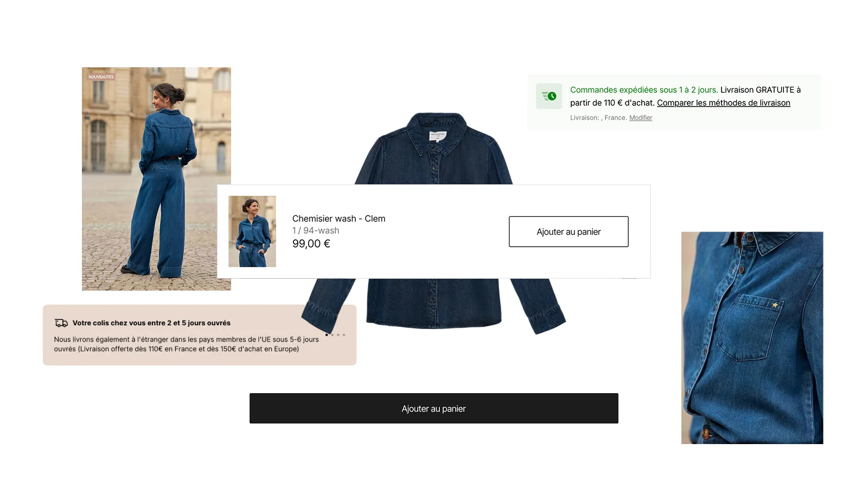Click the delivery truck icon in beige banner

click(x=61, y=323)
